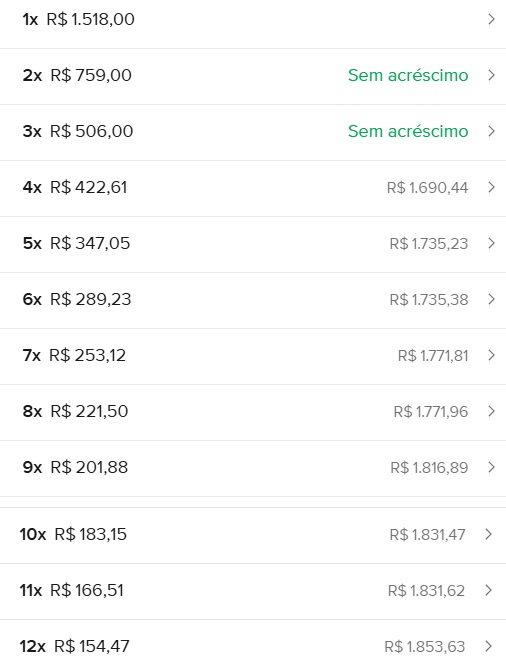This screenshot has height=663, width=506.
Task: Choose 5x R$ 347,05 payment plan
Action: pyautogui.click(x=253, y=244)
